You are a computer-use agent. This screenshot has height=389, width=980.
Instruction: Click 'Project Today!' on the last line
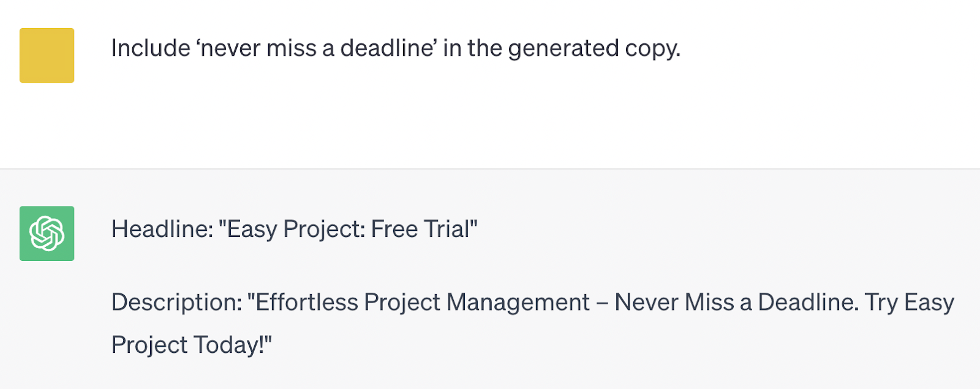[x=191, y=345]
